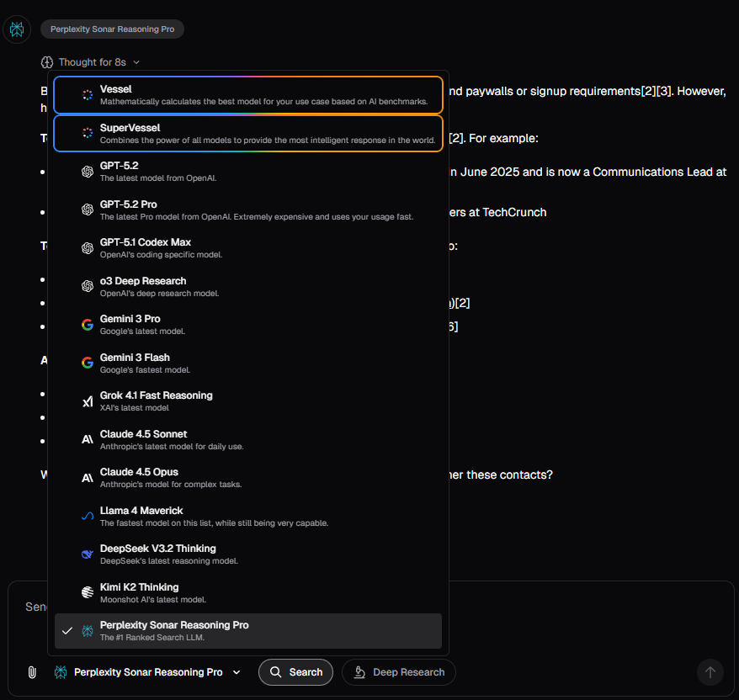Choose Claude 4.5 Opus model
This screenshot has width=739, height=700.
(x=248, y=478)
